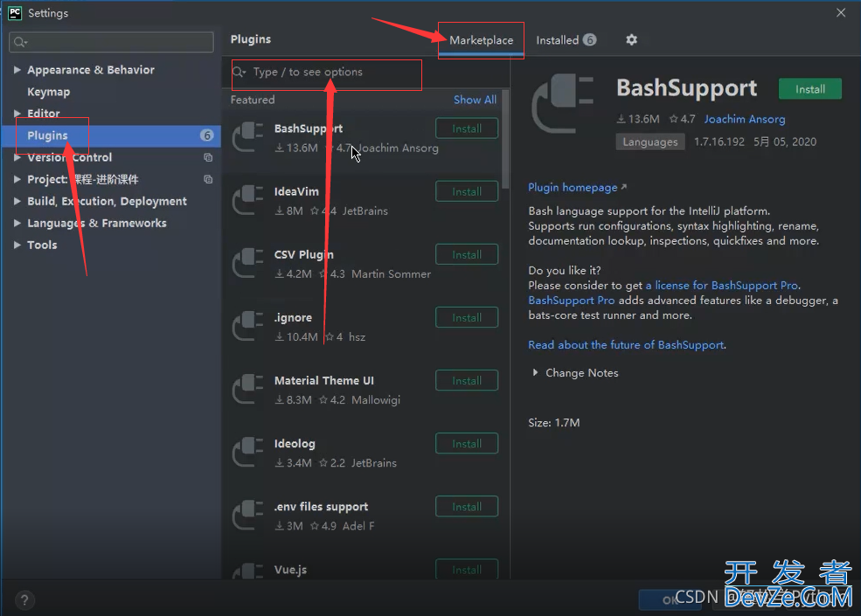Click the plugin list scrollbar
This screenshot has width=861, height=616.
coord(506,140)
